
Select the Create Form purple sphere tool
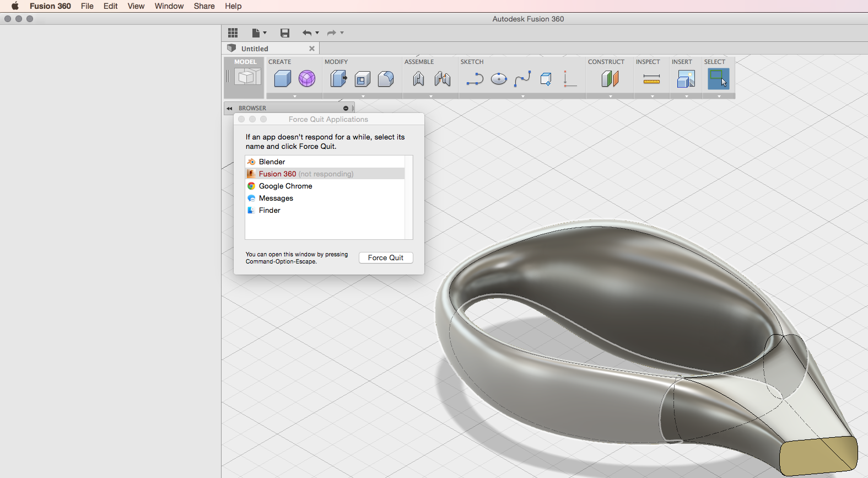coord(307,79)
